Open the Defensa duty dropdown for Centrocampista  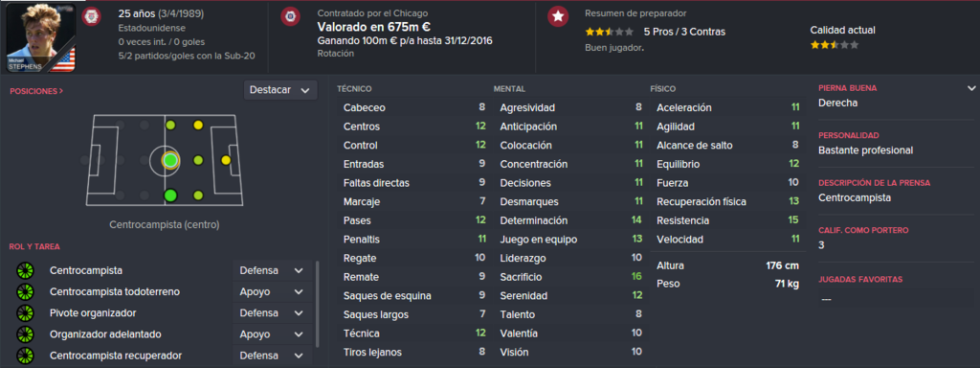(x=271, y=271)
